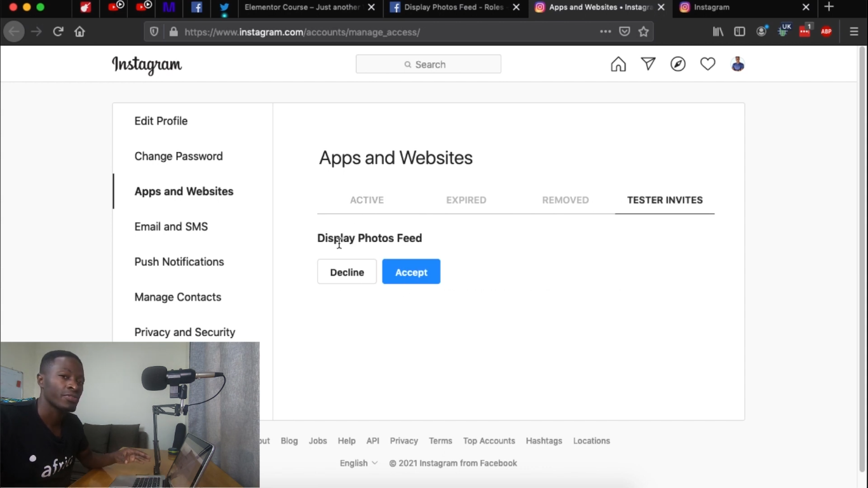The width and height of the screenshot is (868, 488).
Task: Open Push Notifications settings
Action: (x=179, y=262)
